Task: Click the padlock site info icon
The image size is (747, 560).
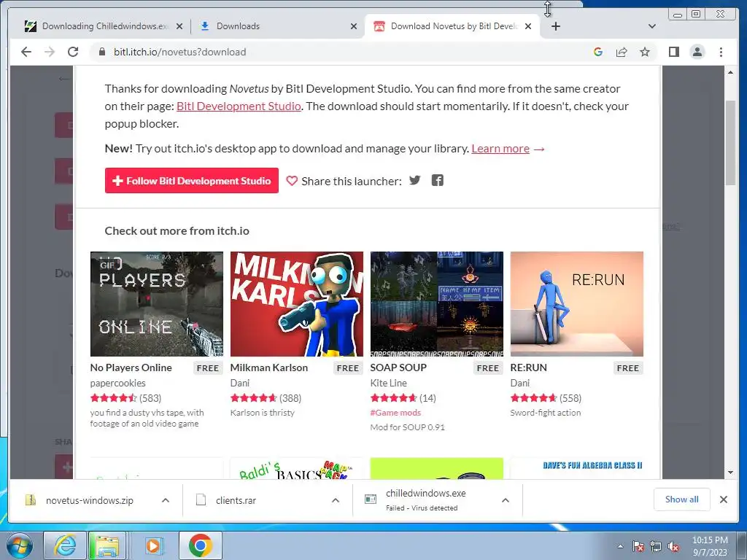Action: point(102,52)
